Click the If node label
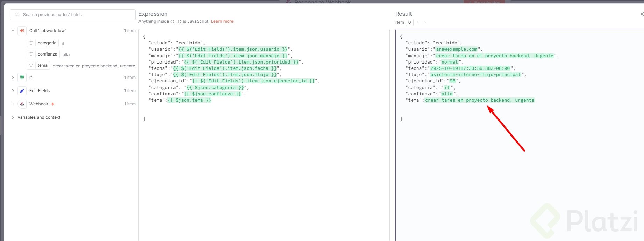This screenshot has width=644, height=241. click(31, 78)
